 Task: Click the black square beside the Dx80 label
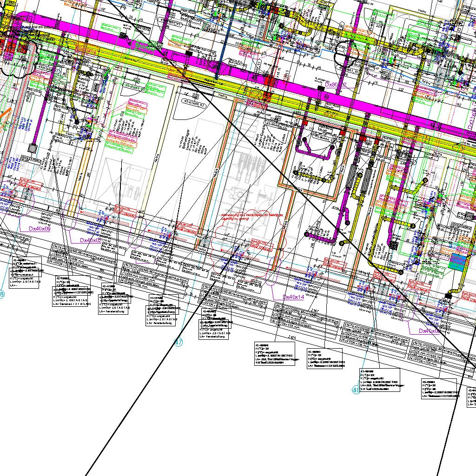pyautogui.click(x=320, y=88)
